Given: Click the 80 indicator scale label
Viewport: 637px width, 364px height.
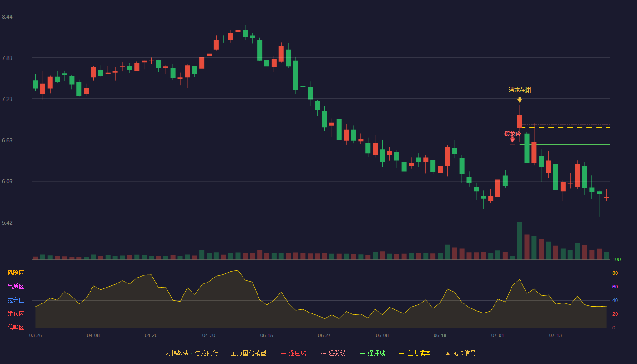Looking at the screenshot, I should 615,273.
